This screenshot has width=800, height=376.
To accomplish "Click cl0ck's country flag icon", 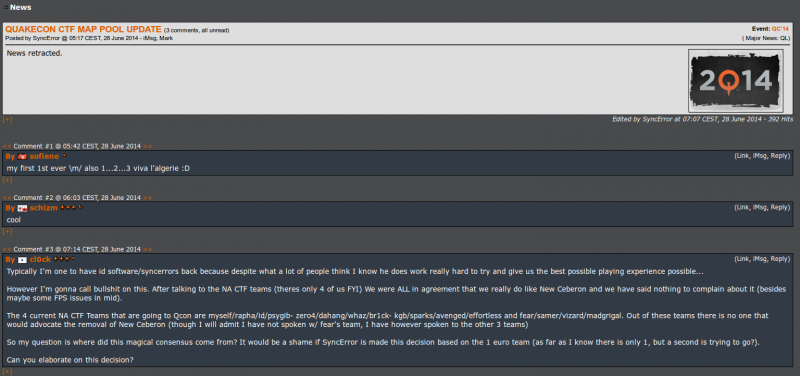I will [22, 260].
